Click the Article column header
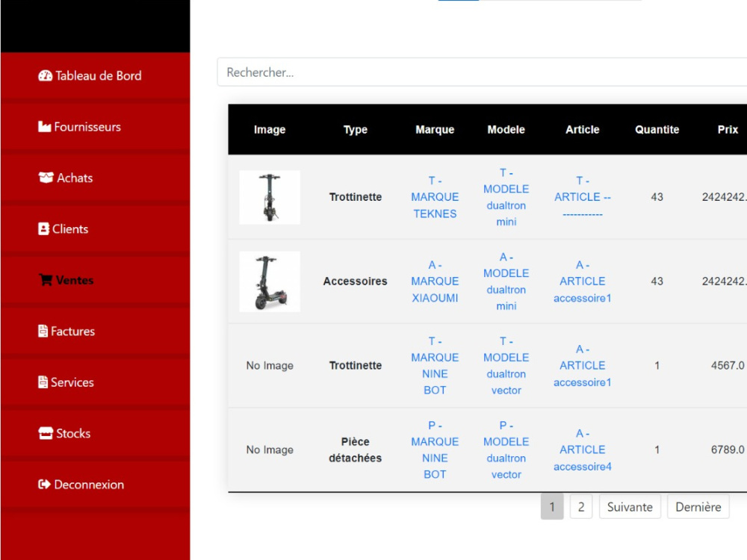This screenshot has height=560, width=747. pos(583,129)
